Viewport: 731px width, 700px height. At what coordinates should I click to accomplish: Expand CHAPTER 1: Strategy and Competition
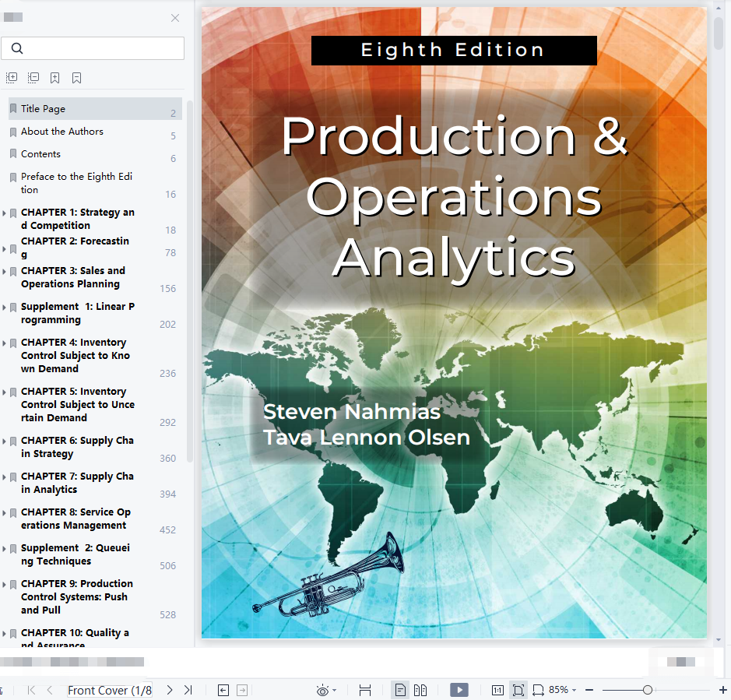tap(4, 213)
